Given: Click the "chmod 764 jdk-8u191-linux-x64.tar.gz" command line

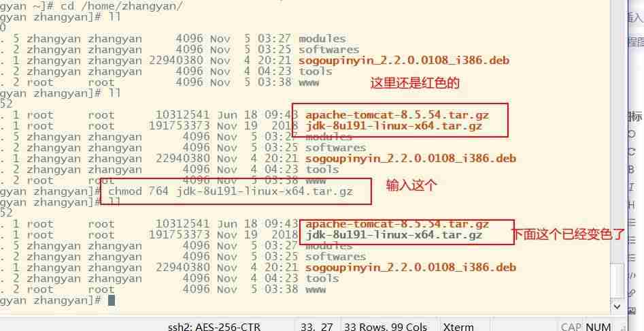Looking at the screenshot, I should point(231,191).
